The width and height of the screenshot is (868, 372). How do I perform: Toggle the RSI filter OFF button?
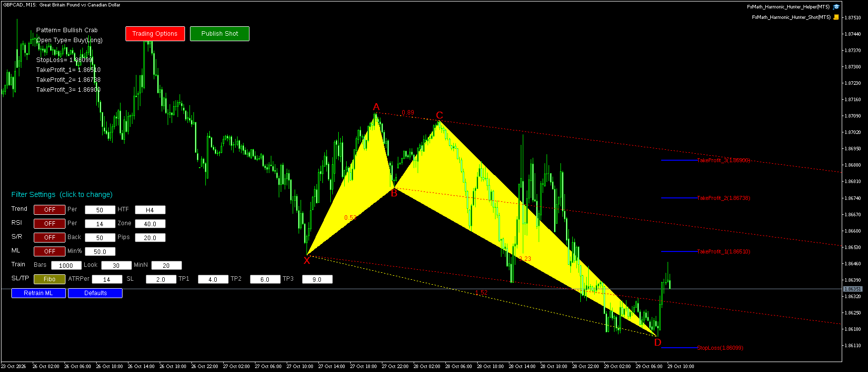(x=50, y=224)
